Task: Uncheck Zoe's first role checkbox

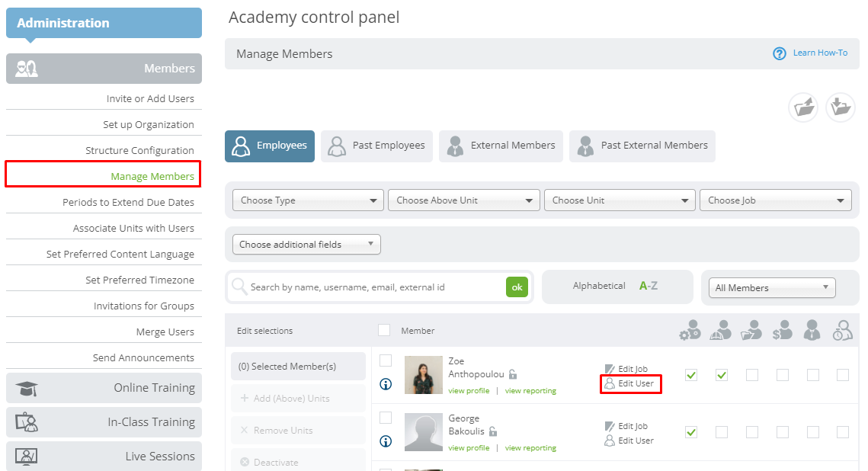Action: [x=691, y=375]
